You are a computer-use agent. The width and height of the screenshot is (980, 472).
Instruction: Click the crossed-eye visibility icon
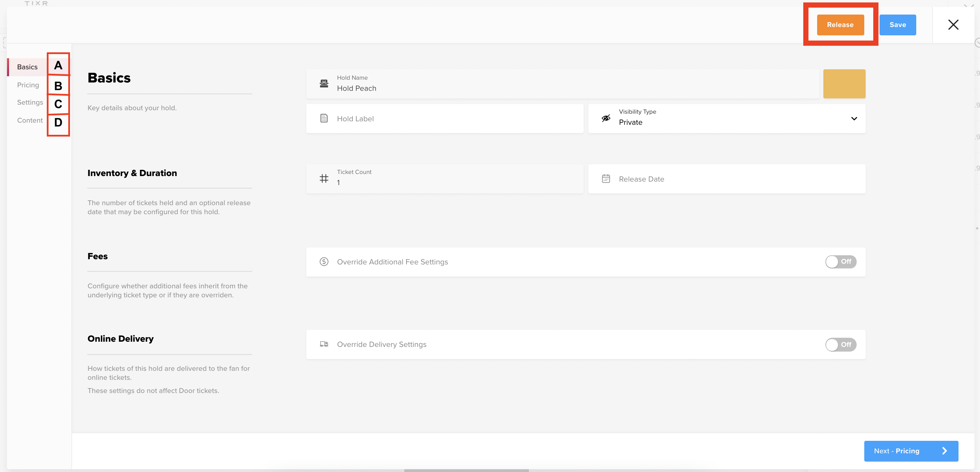click(x=606, y=118)
